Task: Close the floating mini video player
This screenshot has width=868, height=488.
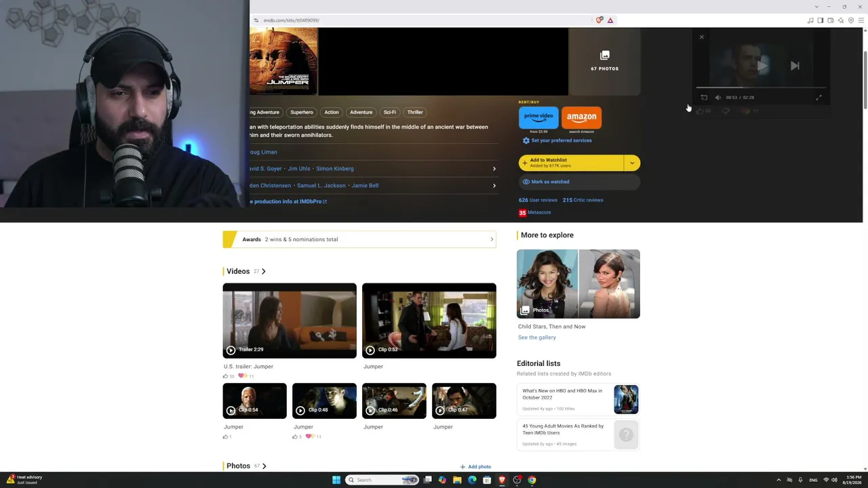Action: coord(702,37)
